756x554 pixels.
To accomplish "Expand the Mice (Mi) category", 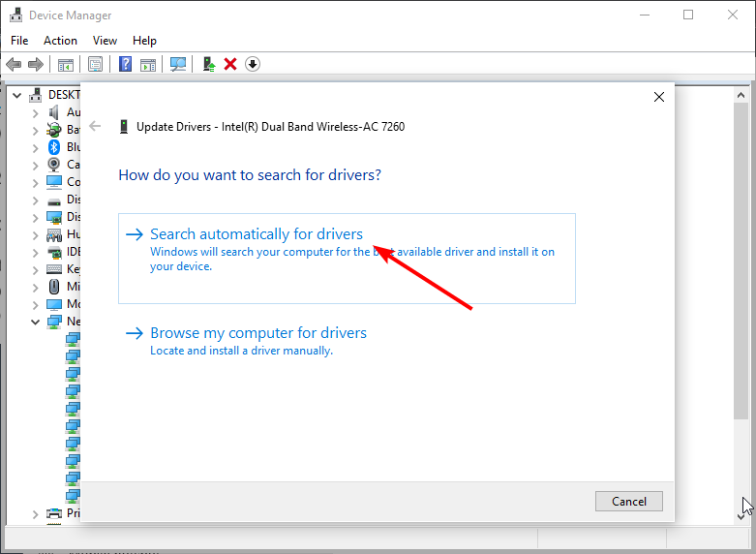I will point(35,288).
